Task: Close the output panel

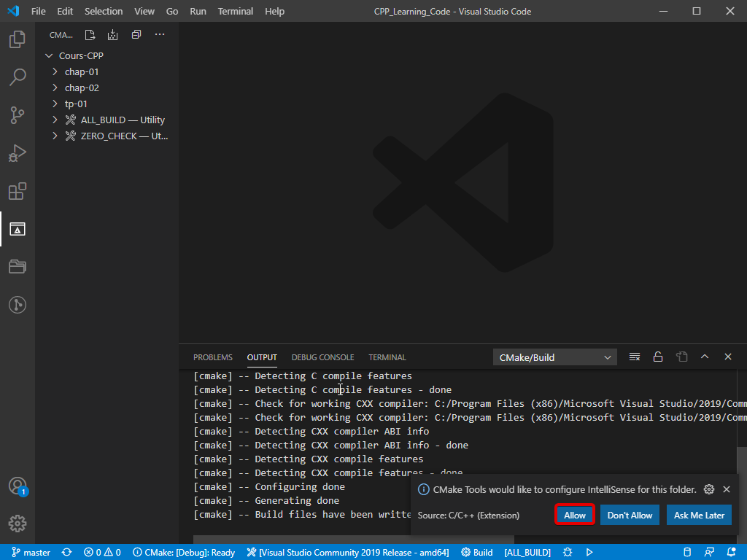Action: (x=728, y=357)
